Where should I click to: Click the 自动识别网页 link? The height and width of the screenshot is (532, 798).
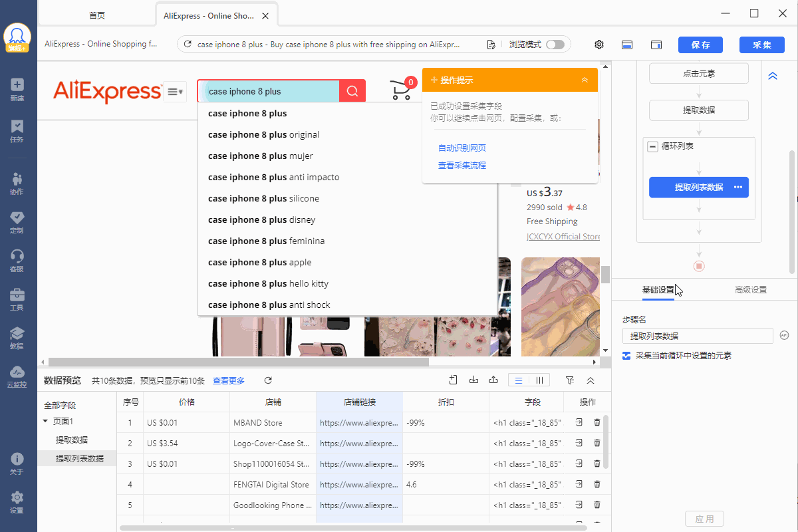(462, 148)
